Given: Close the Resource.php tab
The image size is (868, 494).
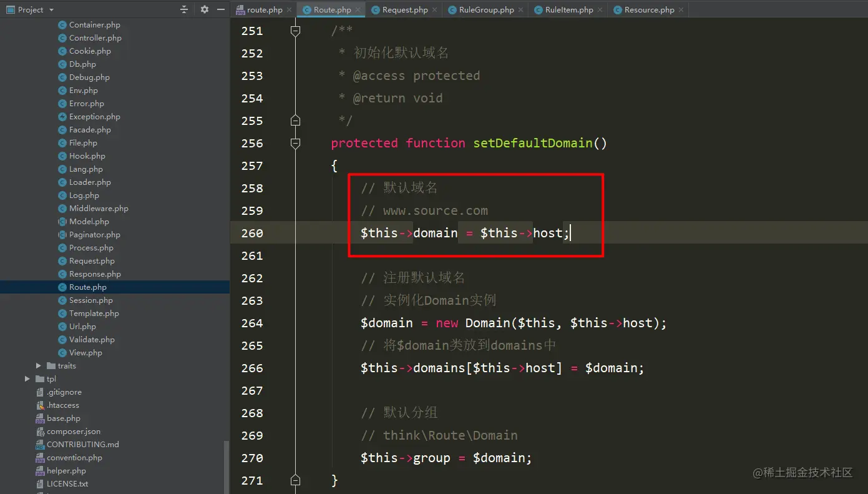Looking at the screenshot, I should tap(681, 10).
